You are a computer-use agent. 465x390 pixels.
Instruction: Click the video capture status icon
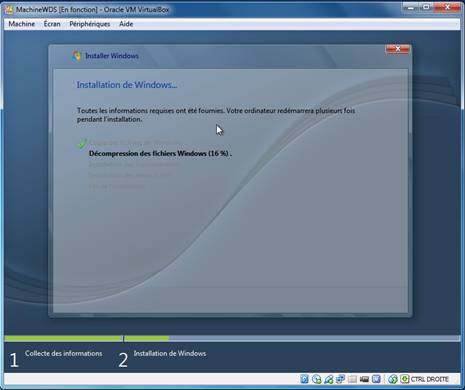coord(364,379)
